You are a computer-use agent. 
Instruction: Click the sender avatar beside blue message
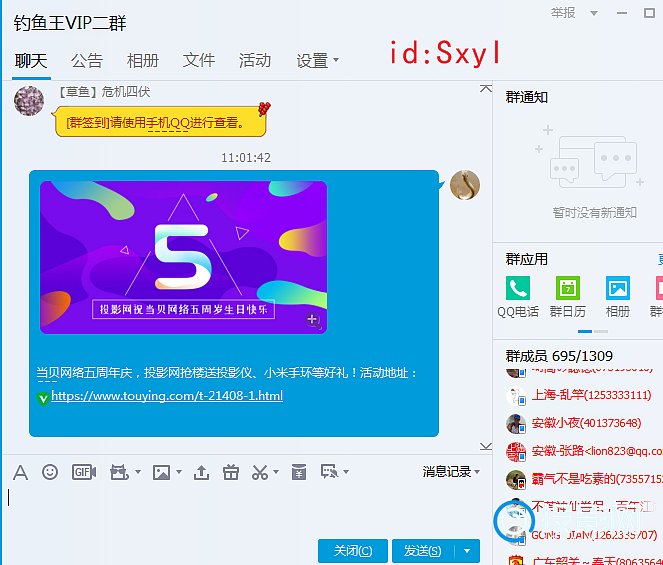(465, 185)
